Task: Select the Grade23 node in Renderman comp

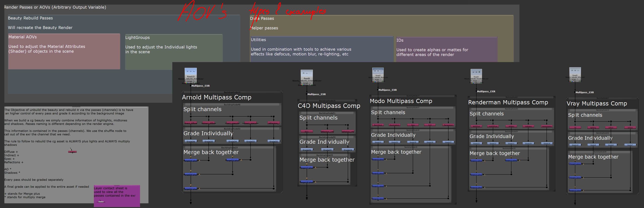Action: tap(476, 143)
